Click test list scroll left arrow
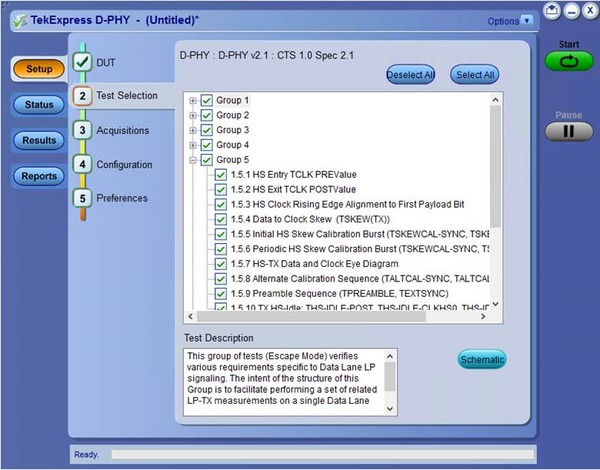This screenshot has height=470, width=600. click(191, 317)
